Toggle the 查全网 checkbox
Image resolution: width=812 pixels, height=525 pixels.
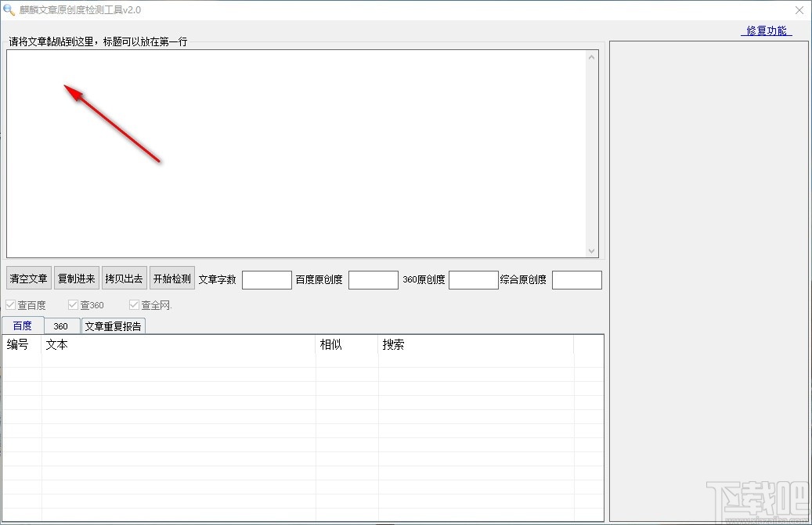pos(134,304)
